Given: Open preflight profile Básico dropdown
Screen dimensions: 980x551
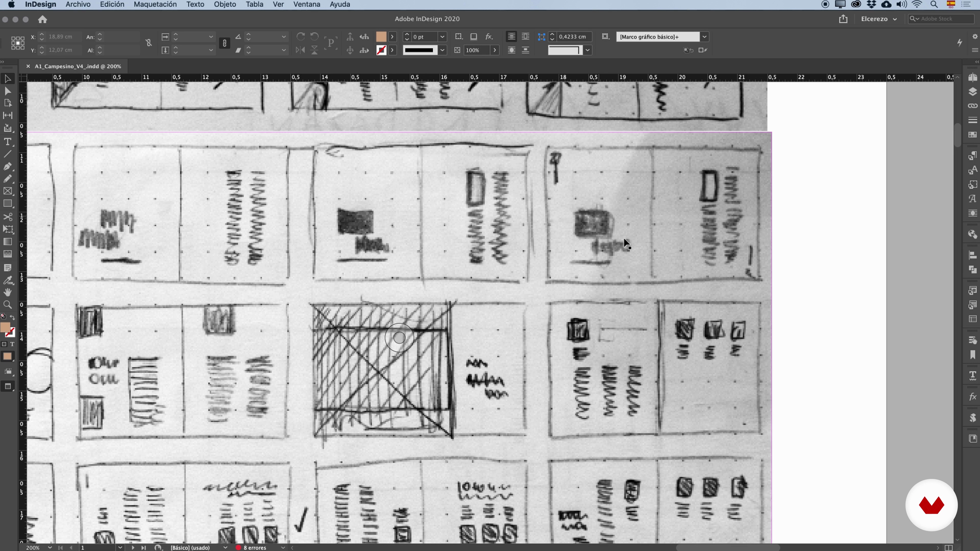Looking at the screenshot, I should (225, 548).
